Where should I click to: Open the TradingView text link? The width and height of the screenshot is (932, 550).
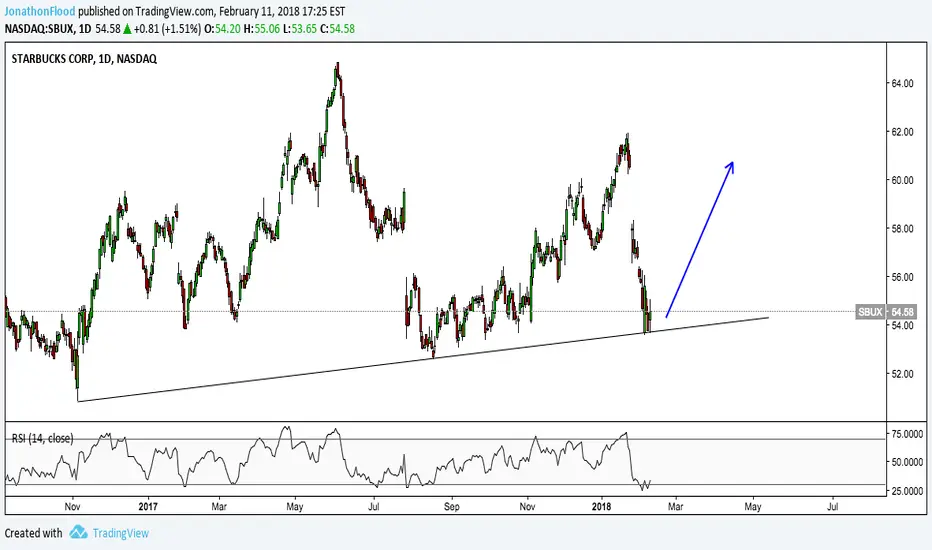pyautogui.click(x=121, y=533)
